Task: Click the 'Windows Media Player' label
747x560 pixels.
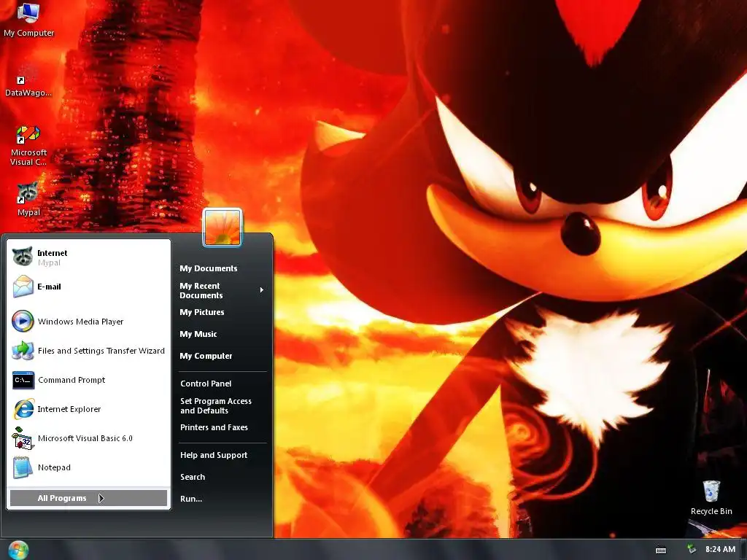Action: pos(80,322)
